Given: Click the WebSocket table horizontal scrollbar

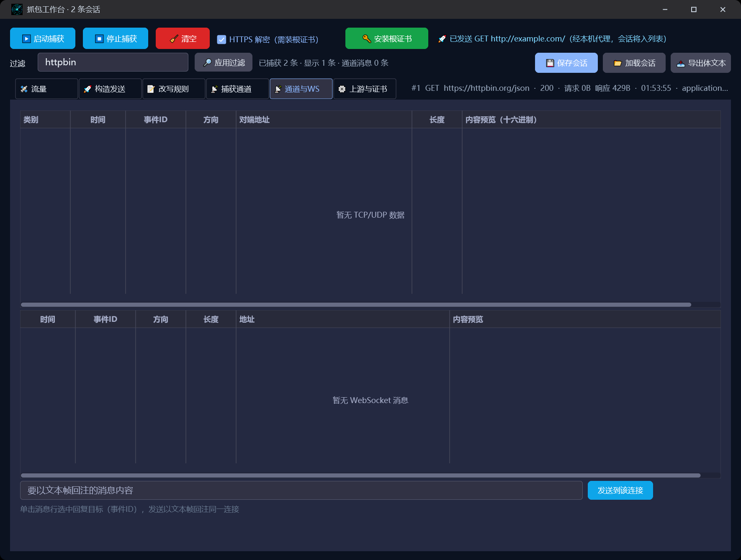Looking at the screenshot, I should click(x=360, y=475).
